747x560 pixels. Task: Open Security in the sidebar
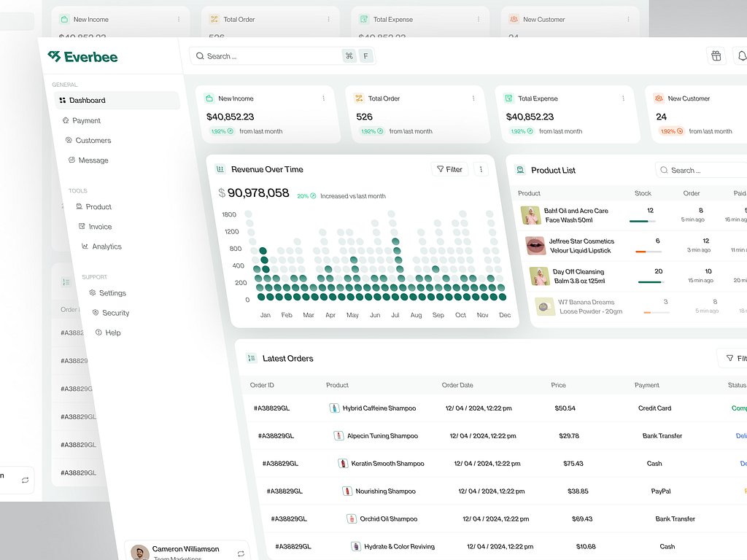click(x=111, y=313)
